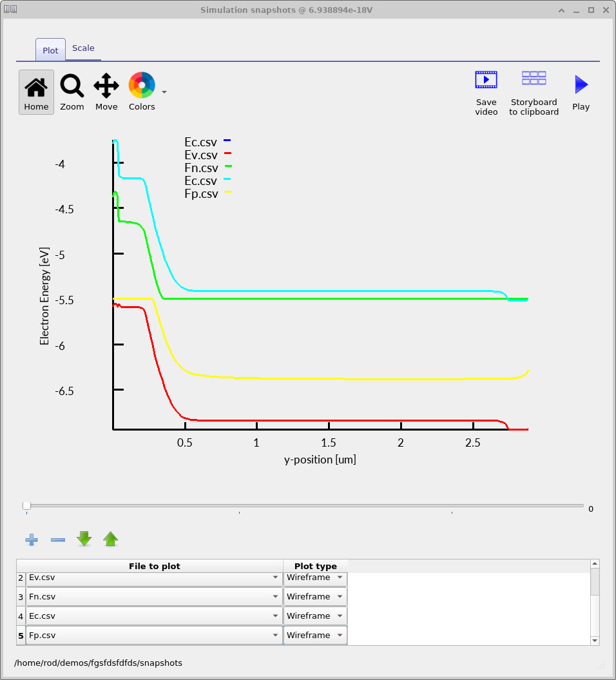Image resolution: width=616 pixels, height=680 pixels.
Task: Change the plot type for the Fn.csv row
Action: point(315,597)
